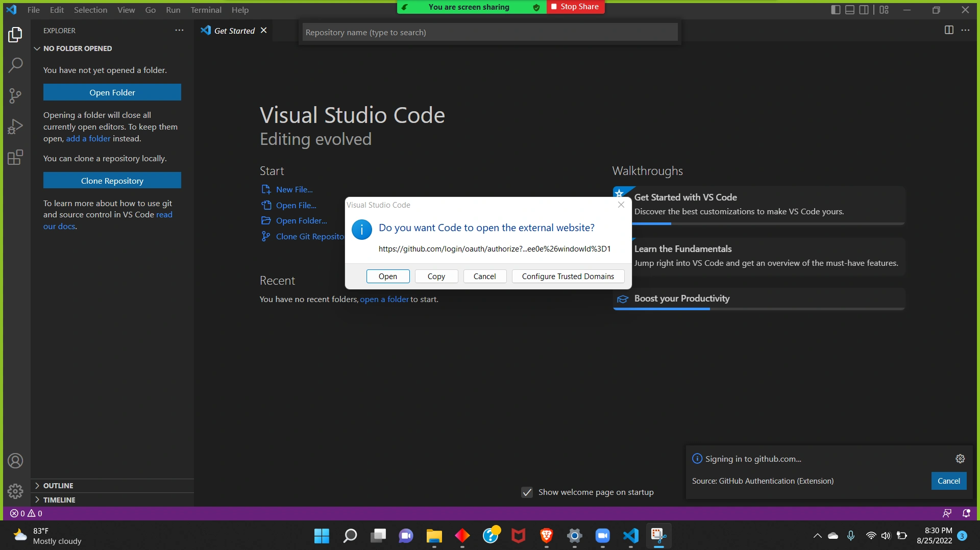The image size is (980, 550).
Task: Toggle the primary side bar layout icon
Action: pyautogui.click(x=836, y=10)
